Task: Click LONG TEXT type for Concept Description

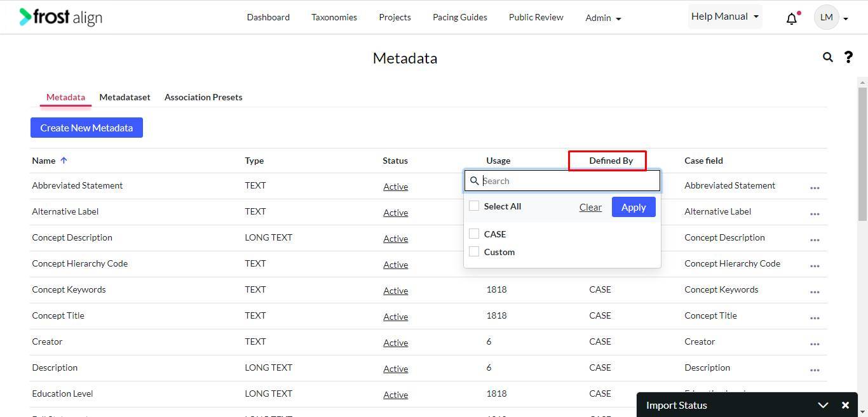Action: click(x=268, y=237)
